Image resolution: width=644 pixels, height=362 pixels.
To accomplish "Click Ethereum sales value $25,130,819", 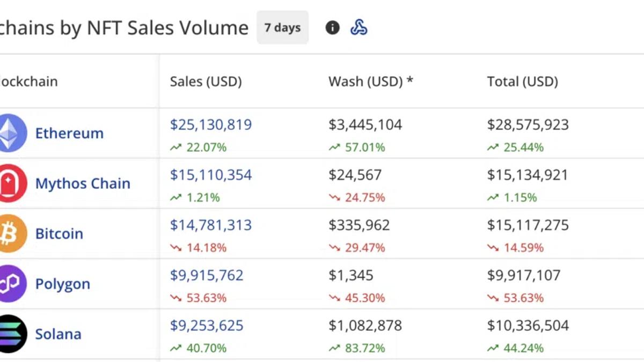I will click(x=211, y=125).
